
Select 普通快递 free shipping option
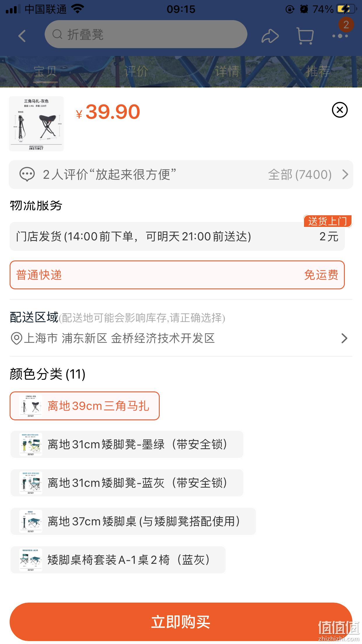177,275
